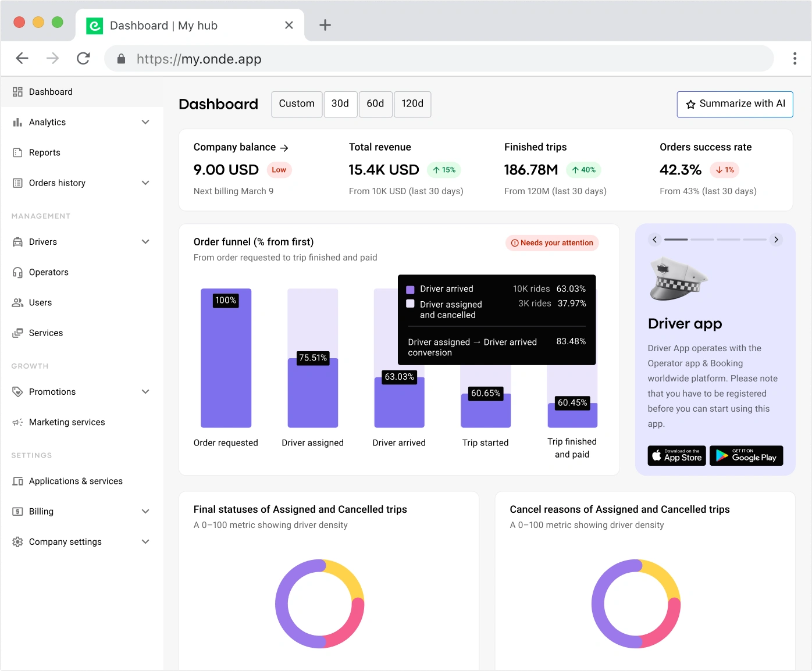Click the Marketing services megaphone icon

(17, 422)
